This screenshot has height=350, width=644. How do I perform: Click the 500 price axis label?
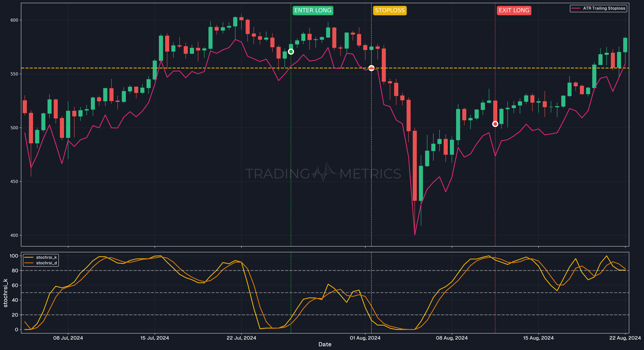coord(14,128)
